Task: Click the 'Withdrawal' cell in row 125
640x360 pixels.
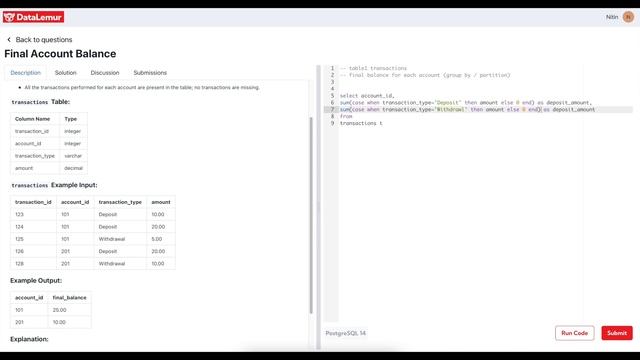Action: point(112,239)
